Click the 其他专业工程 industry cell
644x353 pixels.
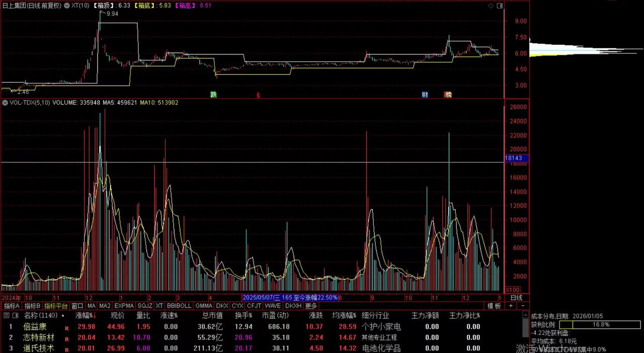(x=379, y=337)
